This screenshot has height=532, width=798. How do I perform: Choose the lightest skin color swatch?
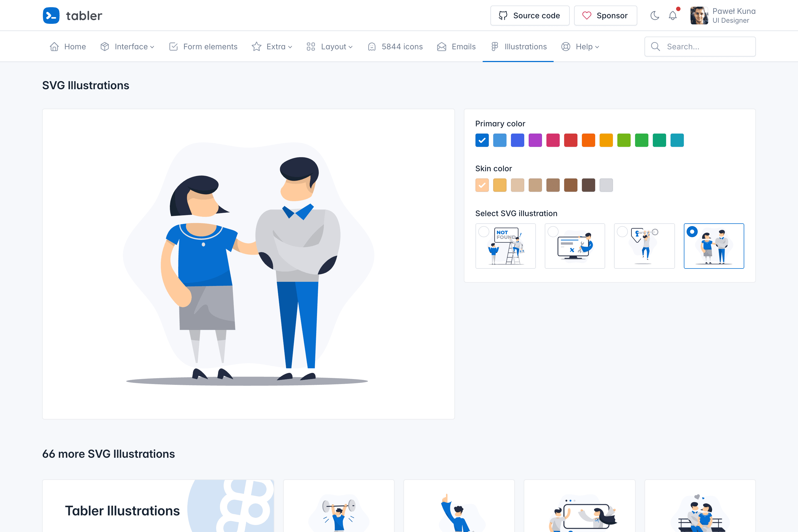point(482,185)
